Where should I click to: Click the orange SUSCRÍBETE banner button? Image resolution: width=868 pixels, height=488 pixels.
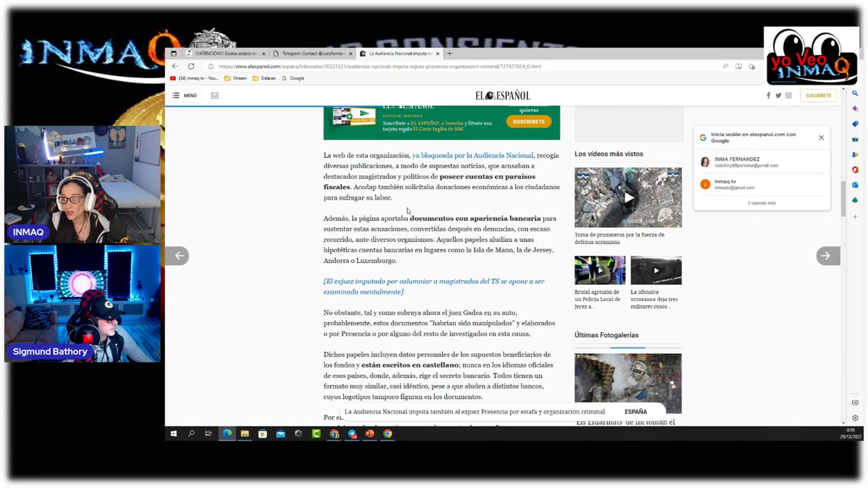[529, 122]
